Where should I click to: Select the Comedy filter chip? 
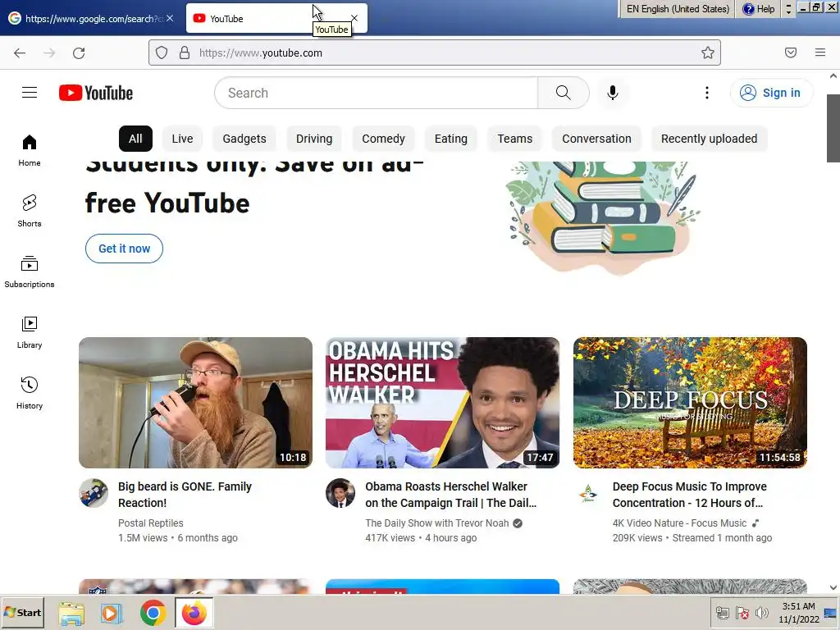click(x=384, y=139)
